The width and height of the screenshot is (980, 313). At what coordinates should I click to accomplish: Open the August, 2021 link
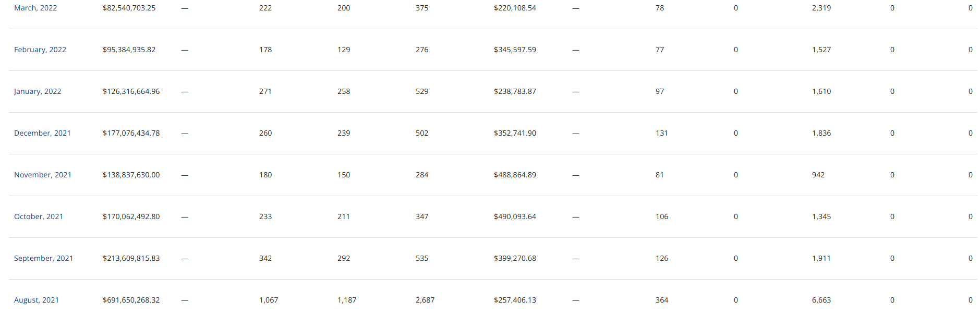coord(37,300)
